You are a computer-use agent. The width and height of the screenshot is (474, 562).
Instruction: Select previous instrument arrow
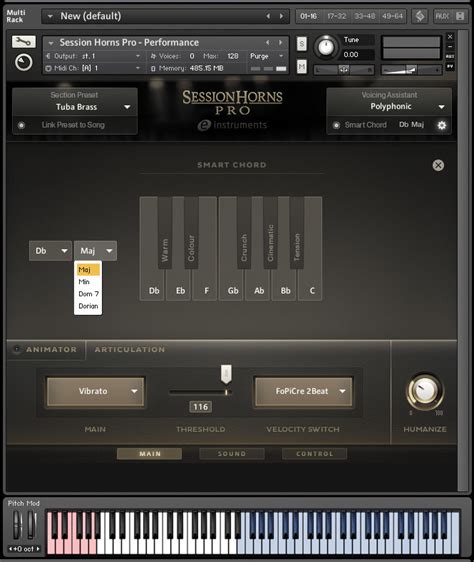click(267, 42)
